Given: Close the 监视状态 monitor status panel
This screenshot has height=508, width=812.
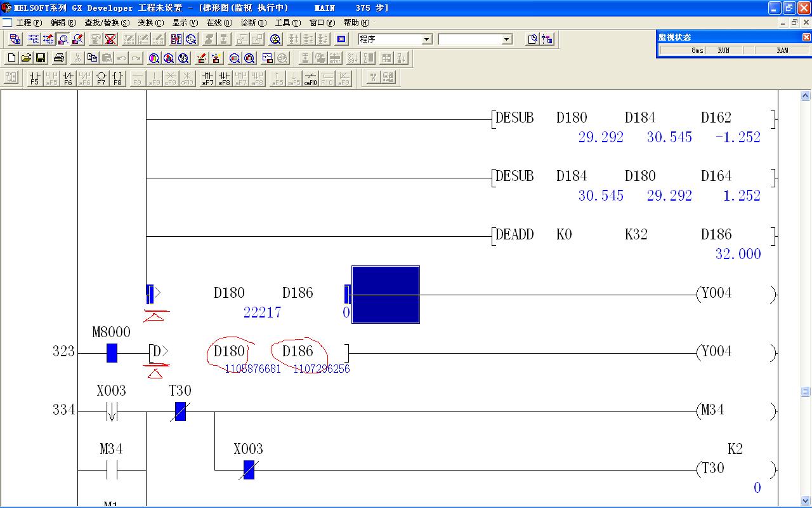Looking at the screenshot, I should 806,37.
